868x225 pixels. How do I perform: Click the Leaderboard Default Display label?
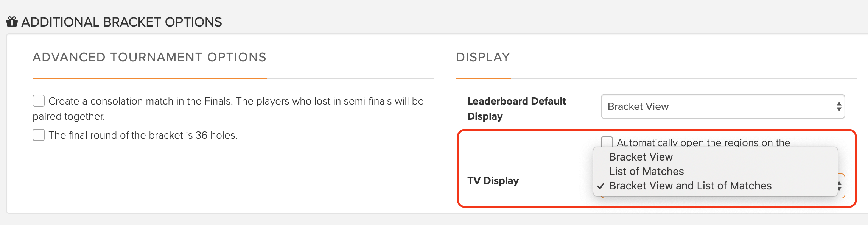coord(516,109)
